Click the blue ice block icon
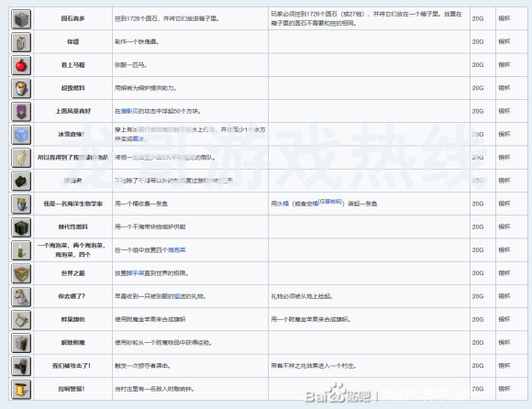The width and height of the screenshot is (532, 409). pyautogui.click(x=21, y=135)
